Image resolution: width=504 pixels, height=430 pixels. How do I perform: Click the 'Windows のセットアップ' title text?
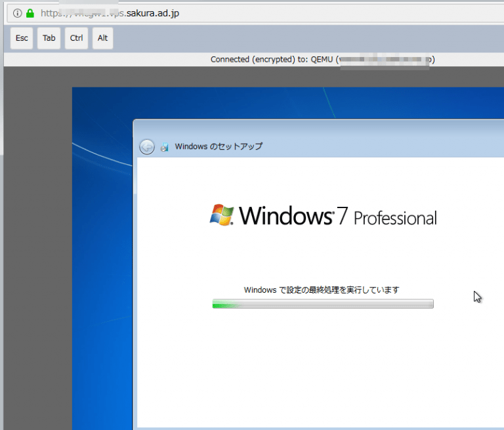coord(219,146)
